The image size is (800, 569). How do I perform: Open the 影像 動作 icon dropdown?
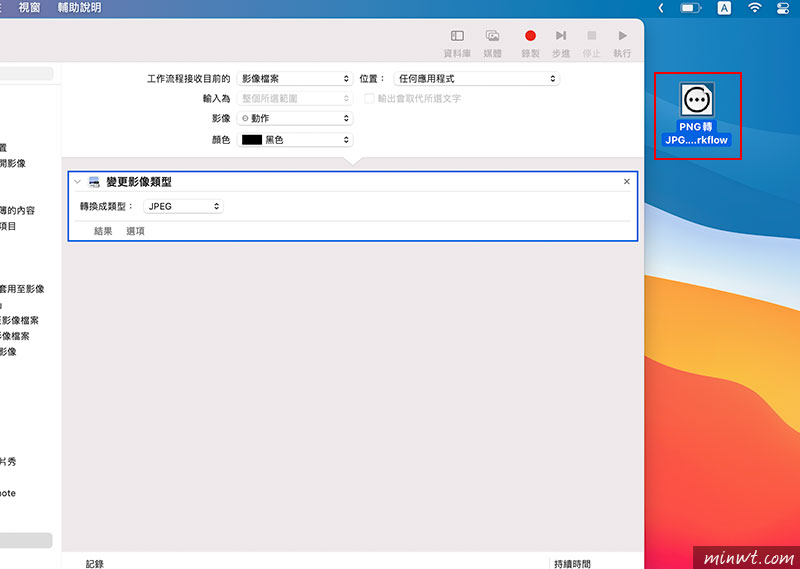tap(295, 118)
